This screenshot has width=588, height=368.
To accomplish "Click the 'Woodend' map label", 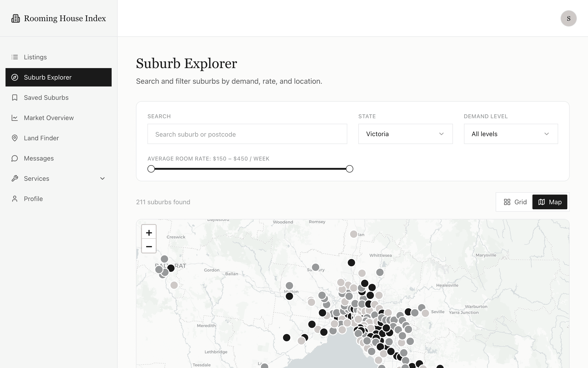I will coord(283,222).
